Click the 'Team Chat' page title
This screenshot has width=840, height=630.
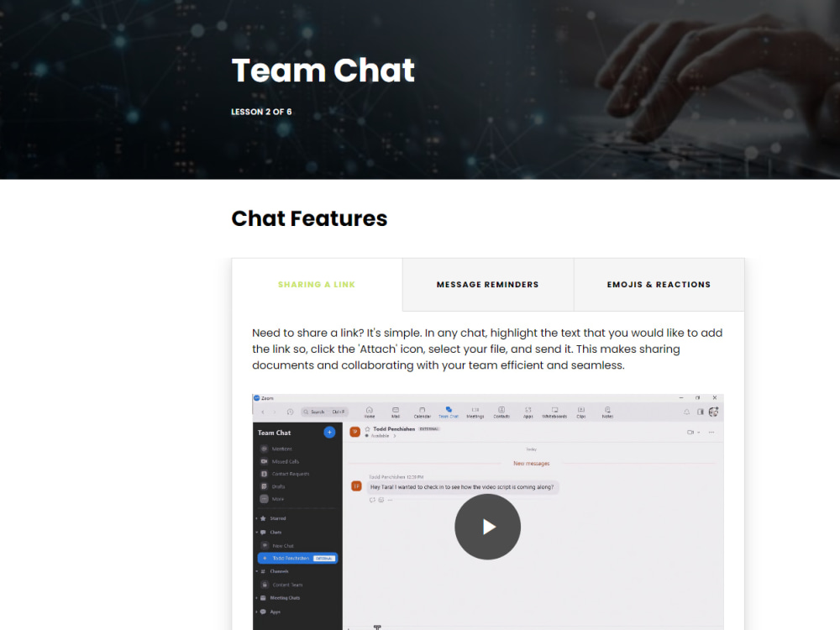coord(323,71)
